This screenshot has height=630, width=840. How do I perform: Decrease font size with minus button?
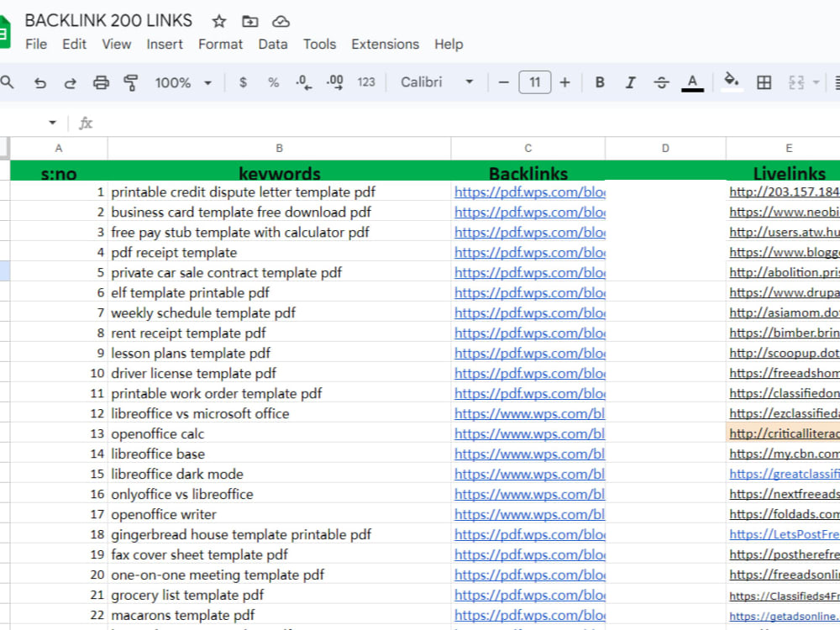(503, 82)
